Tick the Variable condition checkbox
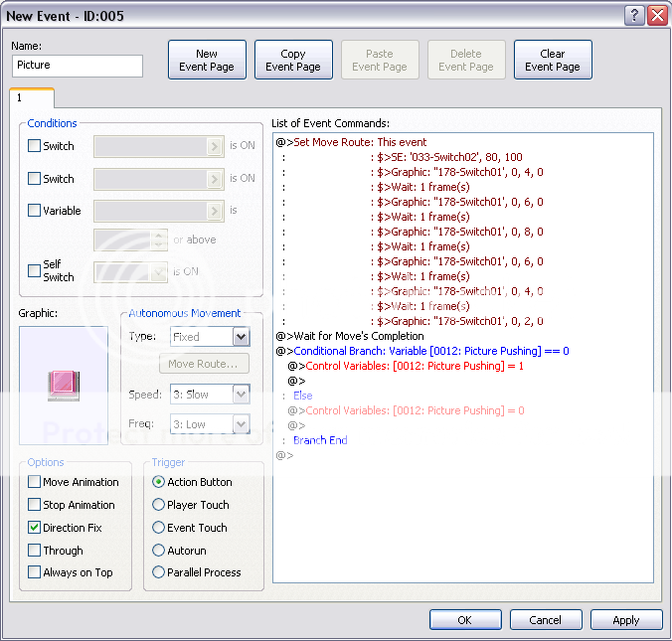 35,211
